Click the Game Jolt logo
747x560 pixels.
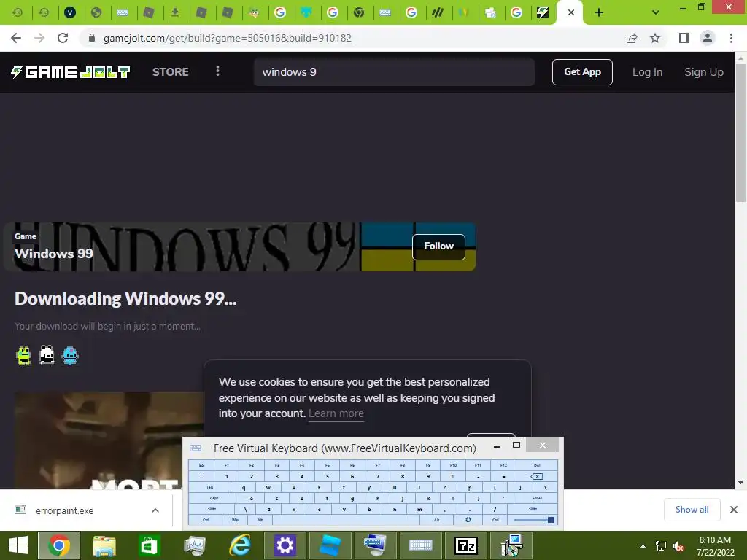click(x=71, y=72)
